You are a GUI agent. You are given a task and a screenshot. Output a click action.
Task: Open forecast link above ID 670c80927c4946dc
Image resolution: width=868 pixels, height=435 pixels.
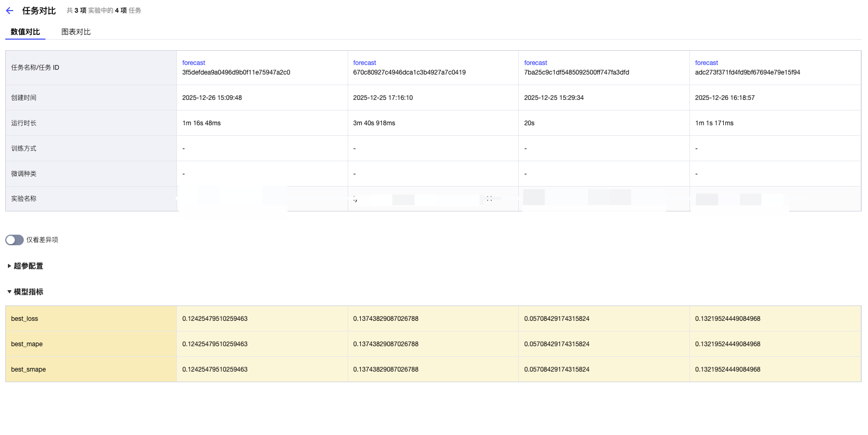coord(365,63)
